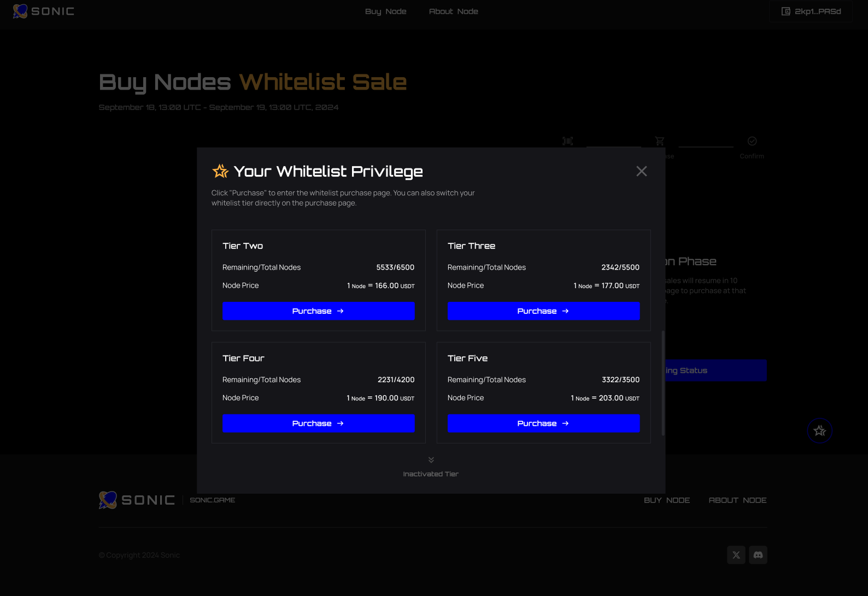Purchase a Tier Two node
The height and width of the screenshot is (596, 868).
[318, 311]
